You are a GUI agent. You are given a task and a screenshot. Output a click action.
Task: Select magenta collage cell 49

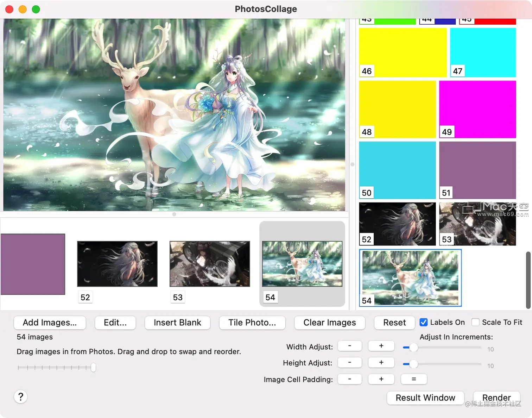(x=477, y=110)
